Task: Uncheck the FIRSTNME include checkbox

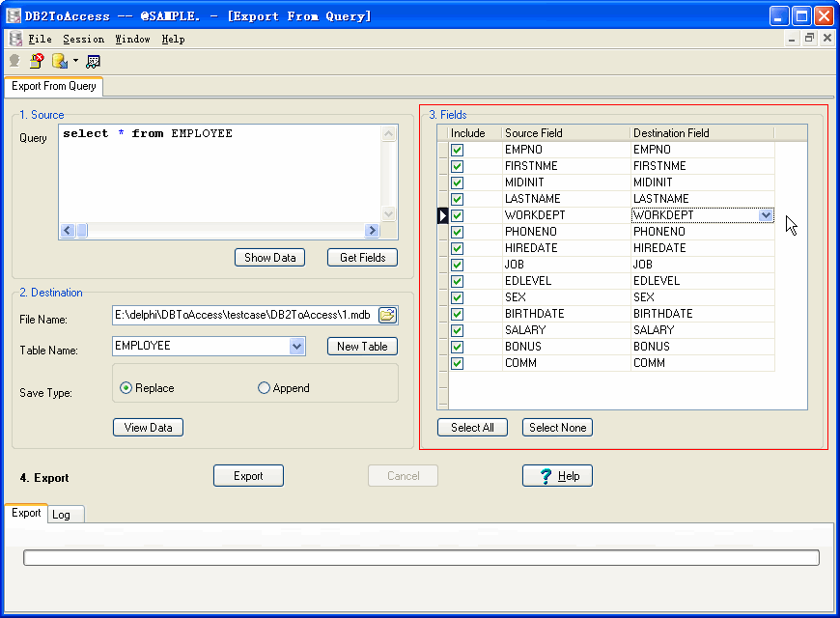Action: pos(457,166)
